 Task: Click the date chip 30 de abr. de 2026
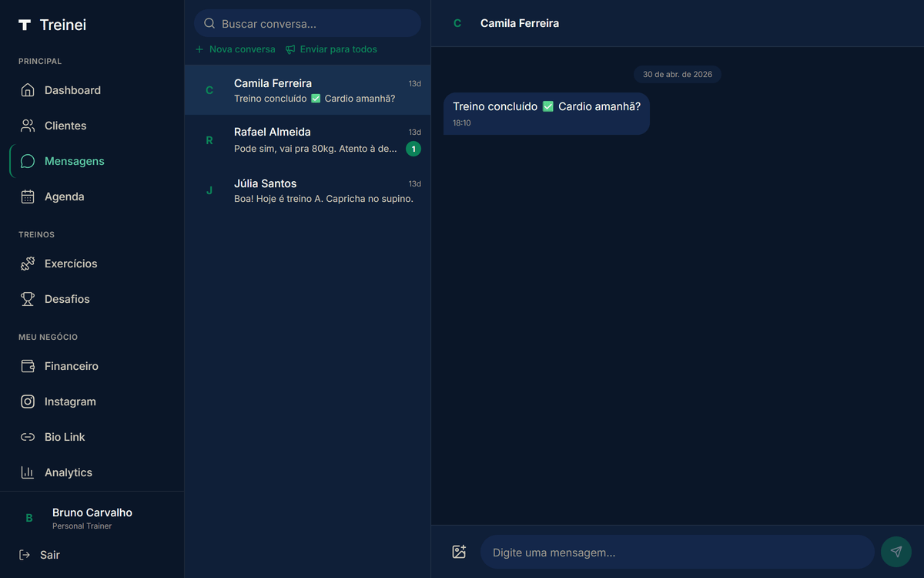(x=678, y=74)
